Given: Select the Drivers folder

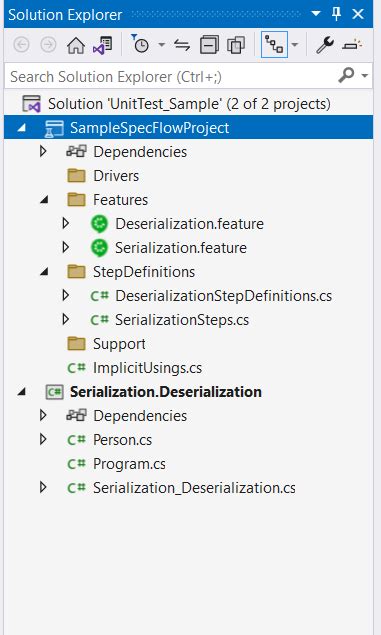Looking at the screenshot, I should pos(116,176).
